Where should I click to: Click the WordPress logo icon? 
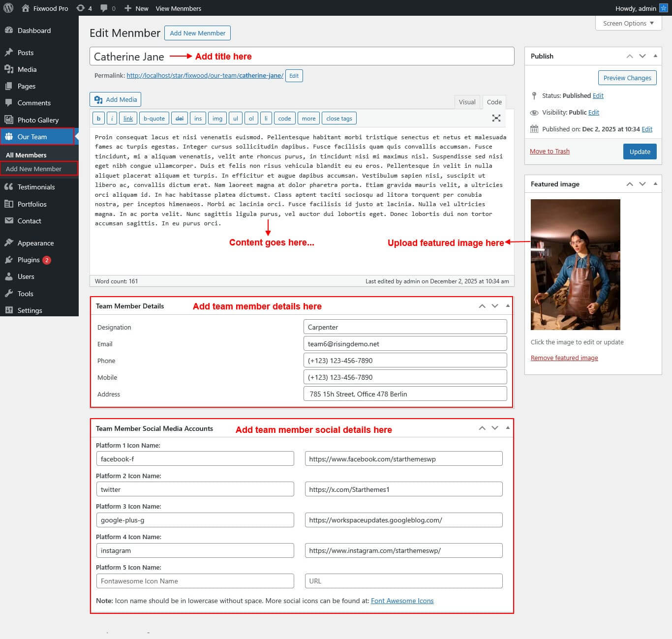tap(8, 8)
